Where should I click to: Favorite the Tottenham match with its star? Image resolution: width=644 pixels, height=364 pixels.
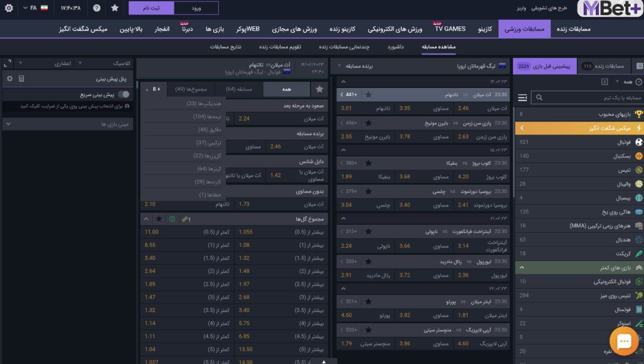coord(370,94)
